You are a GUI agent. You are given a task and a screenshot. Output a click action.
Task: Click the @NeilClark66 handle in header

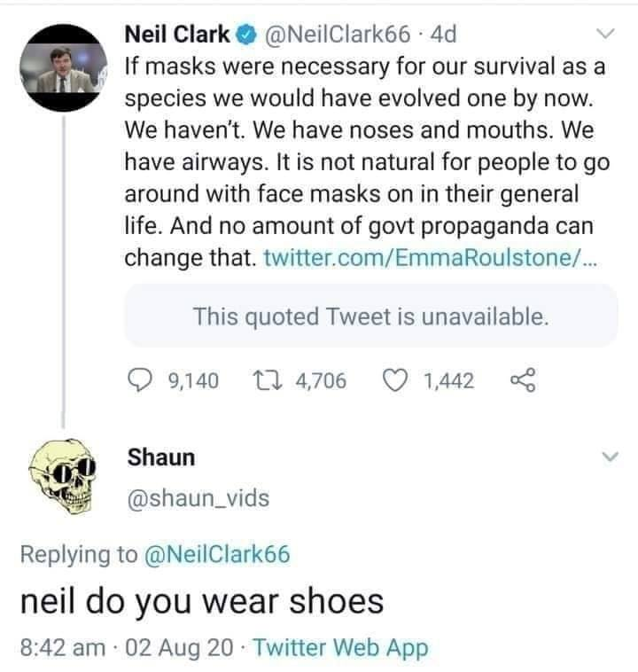click(x=338, y=35)
